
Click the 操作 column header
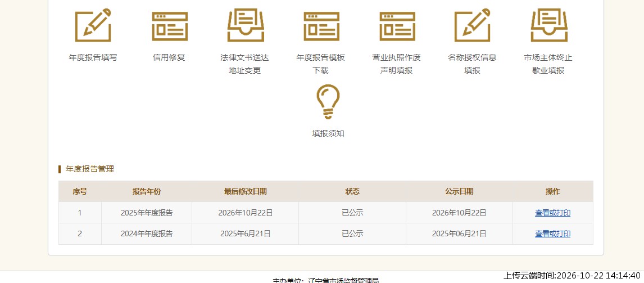point(553,191)
